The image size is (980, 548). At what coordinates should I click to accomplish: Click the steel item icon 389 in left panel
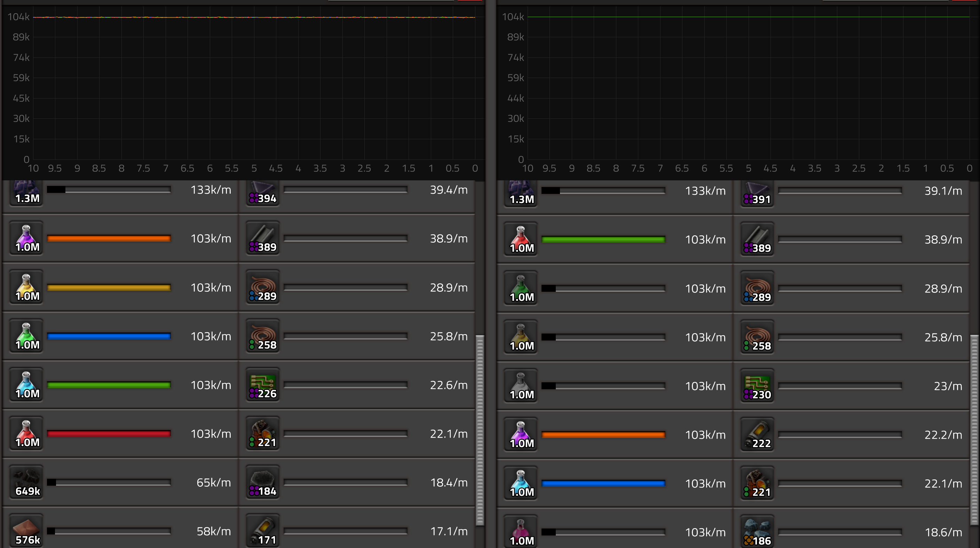[263, 238]
